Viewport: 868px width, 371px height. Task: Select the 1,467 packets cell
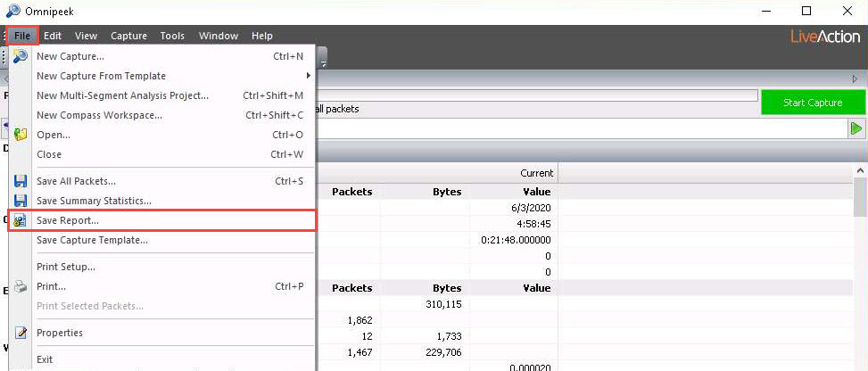[360, 351]
